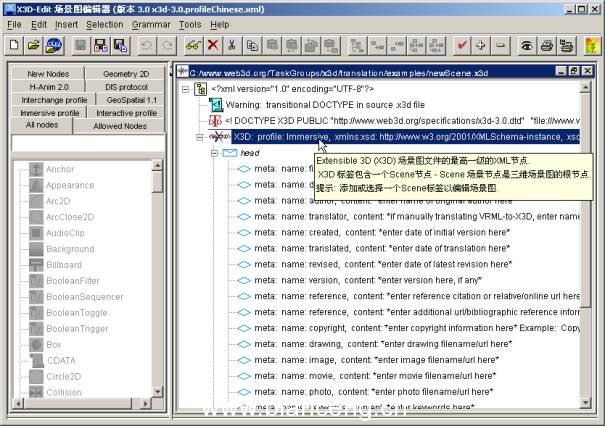Select meta row 'name: translator'

408,217
